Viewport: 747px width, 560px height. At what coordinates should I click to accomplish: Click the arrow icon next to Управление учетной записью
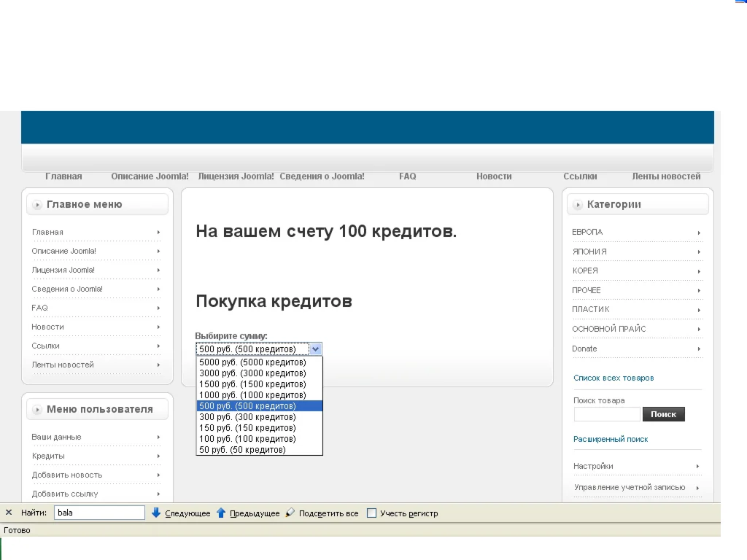click(697, 487)
